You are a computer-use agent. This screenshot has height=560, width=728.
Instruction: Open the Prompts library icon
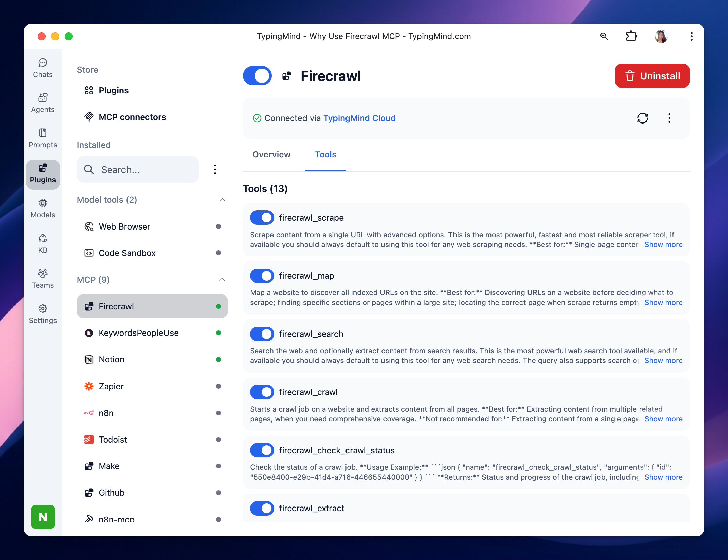(43, 138)
